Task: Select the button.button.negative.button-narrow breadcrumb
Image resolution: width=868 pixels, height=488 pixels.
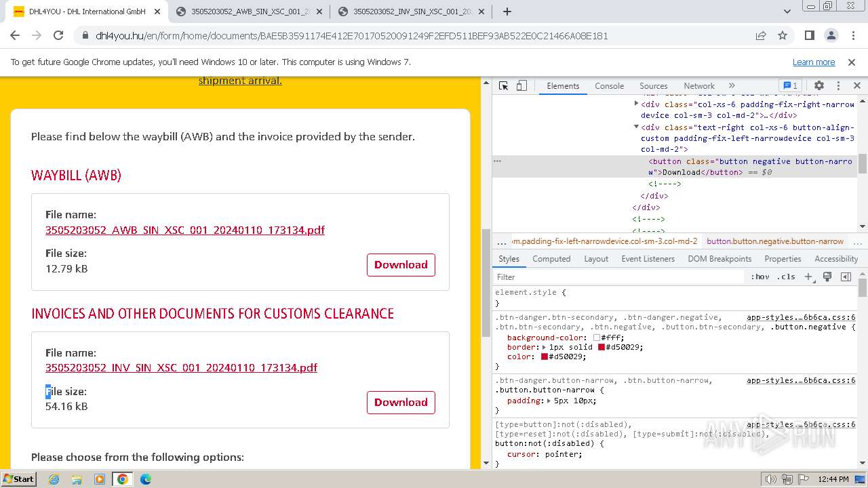Action: pos(775,241)
